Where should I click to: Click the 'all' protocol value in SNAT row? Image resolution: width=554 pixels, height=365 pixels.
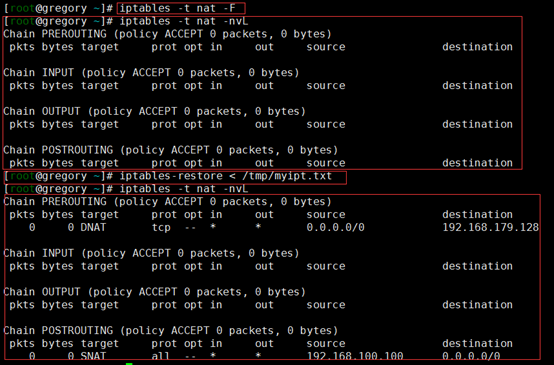pos(161,356)
